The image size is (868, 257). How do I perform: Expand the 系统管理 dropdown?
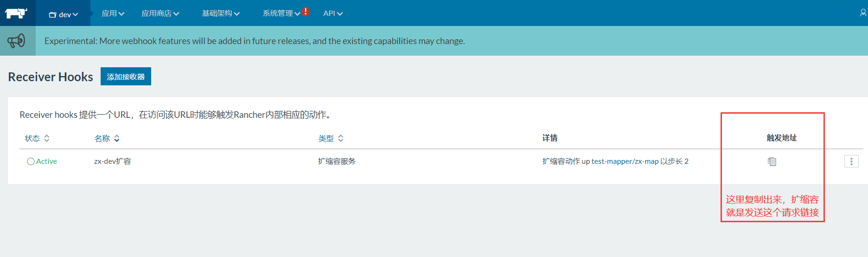(281, 13)
